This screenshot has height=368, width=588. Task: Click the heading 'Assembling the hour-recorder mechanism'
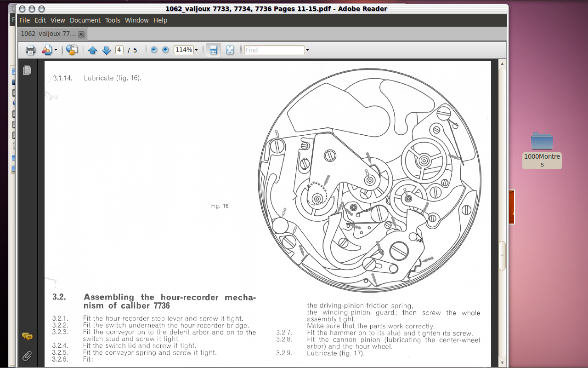coord(170,301)
